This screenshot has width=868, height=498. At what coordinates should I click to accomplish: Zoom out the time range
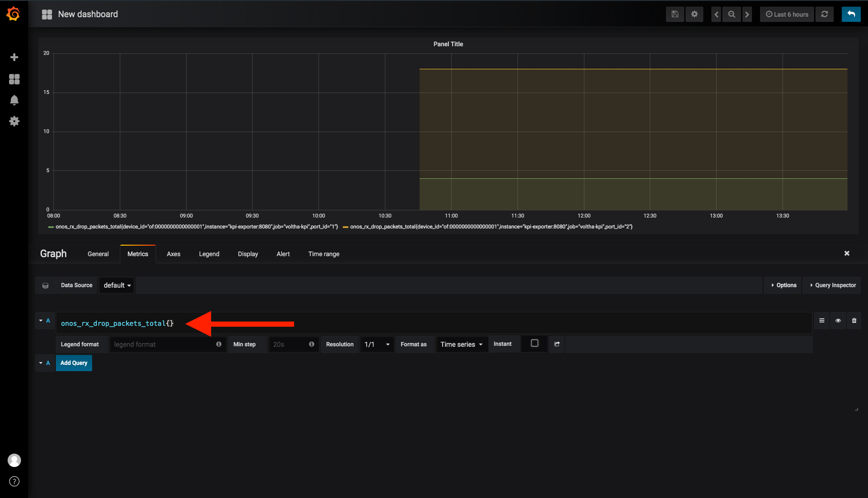[x=731, y=14]
